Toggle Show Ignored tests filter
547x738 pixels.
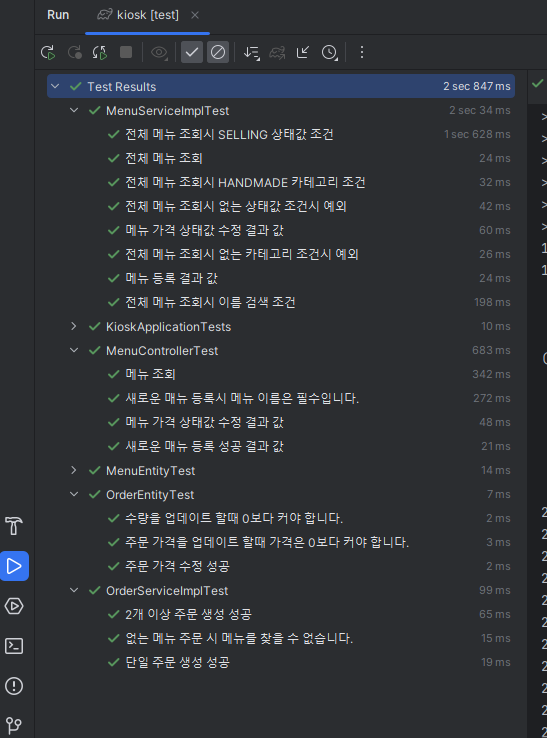point(217,52)
